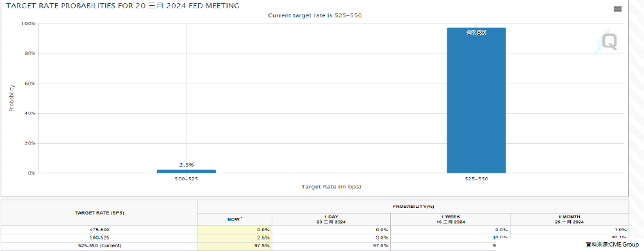Screen dimensions: 644x251
Task: Select the subtitle 'Current target rate is 525-550'
Action: 315,15
